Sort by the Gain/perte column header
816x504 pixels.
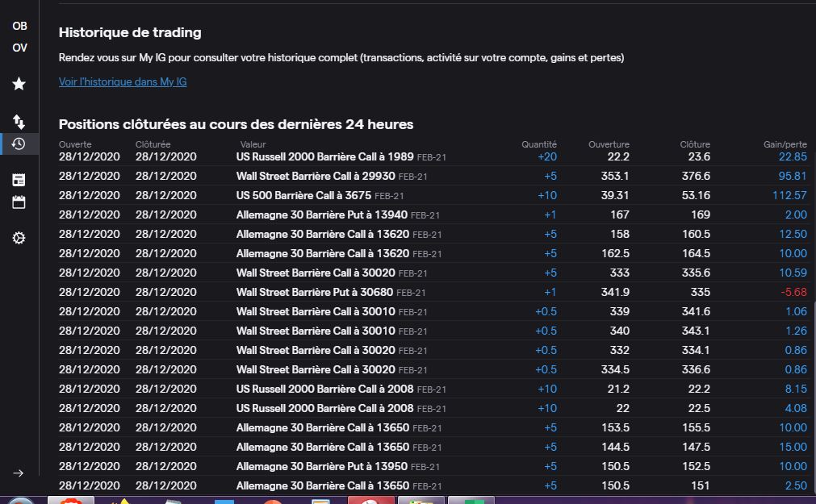(785, 144)
